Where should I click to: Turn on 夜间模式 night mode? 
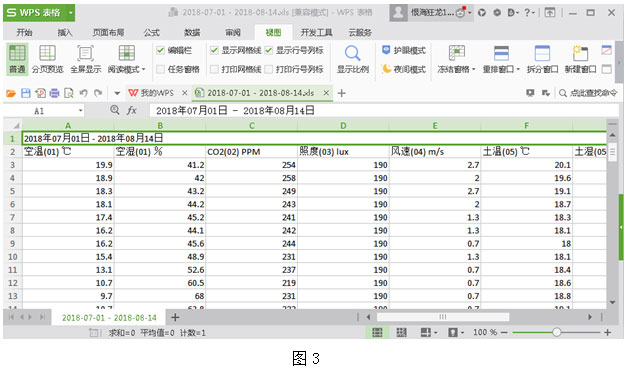click(404, 69)
